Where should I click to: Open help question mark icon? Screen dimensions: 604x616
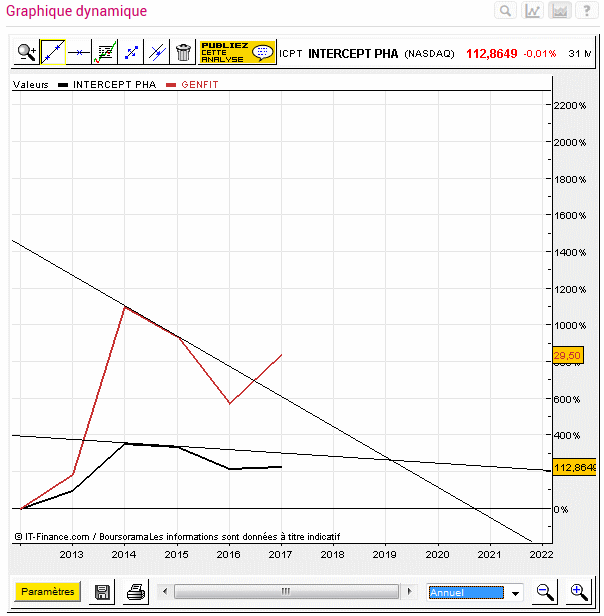[x=586, y=11]
